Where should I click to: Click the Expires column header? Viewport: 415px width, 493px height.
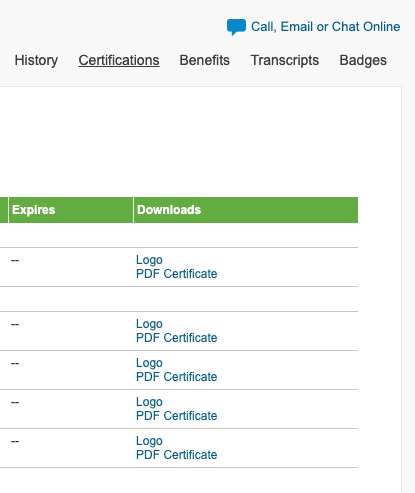71,210
